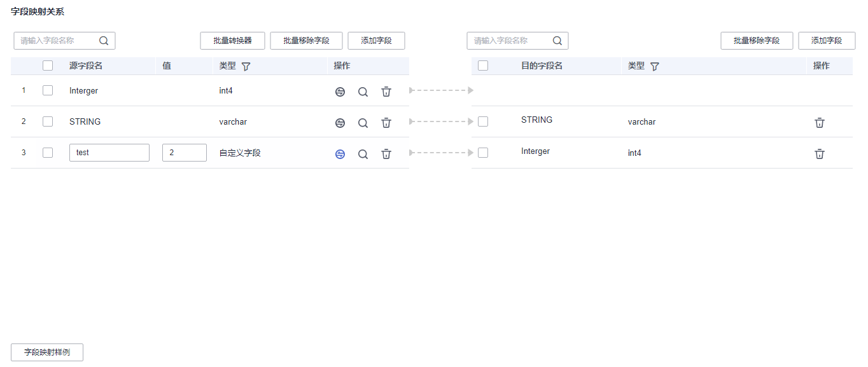Check the STRING source field row

[x=48, y=121]
